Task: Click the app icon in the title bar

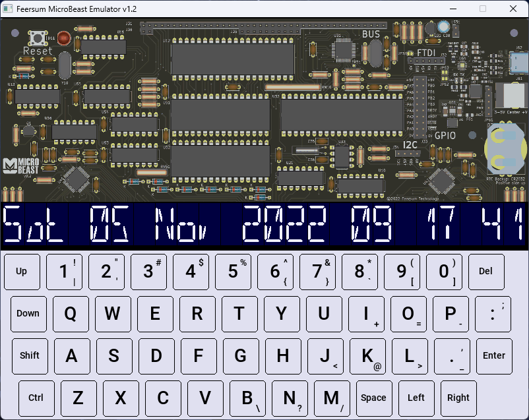Action: coord(8,9)
